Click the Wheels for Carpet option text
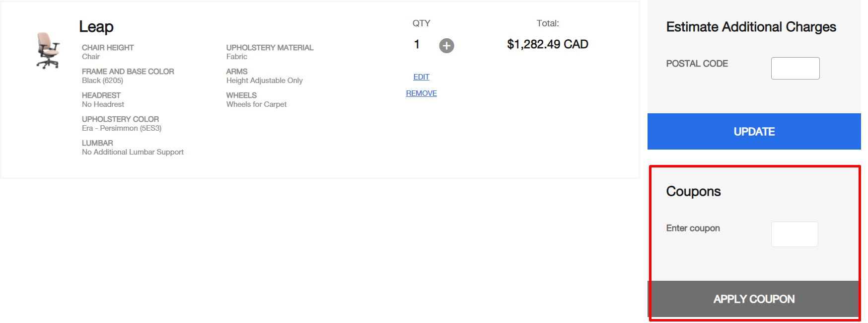The image size is (868, 323). (x=256, y=104)
